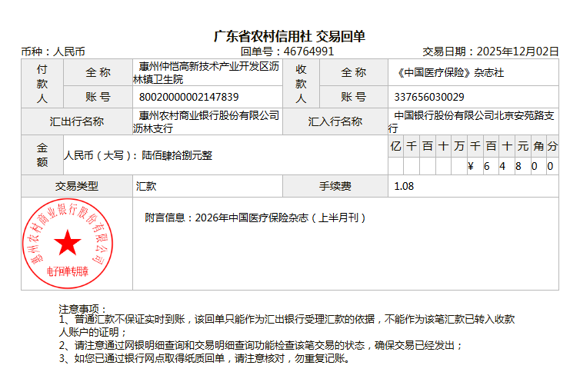The width and height of the screenshot is (580, 392).
Task: Click the currency label 币种:人民币
Action: click(x=53, y=51)
